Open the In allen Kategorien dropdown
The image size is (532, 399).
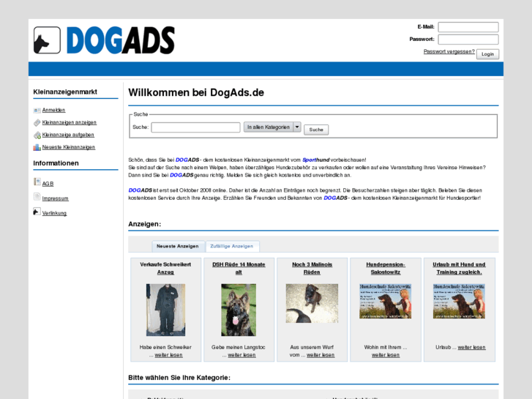272,127
